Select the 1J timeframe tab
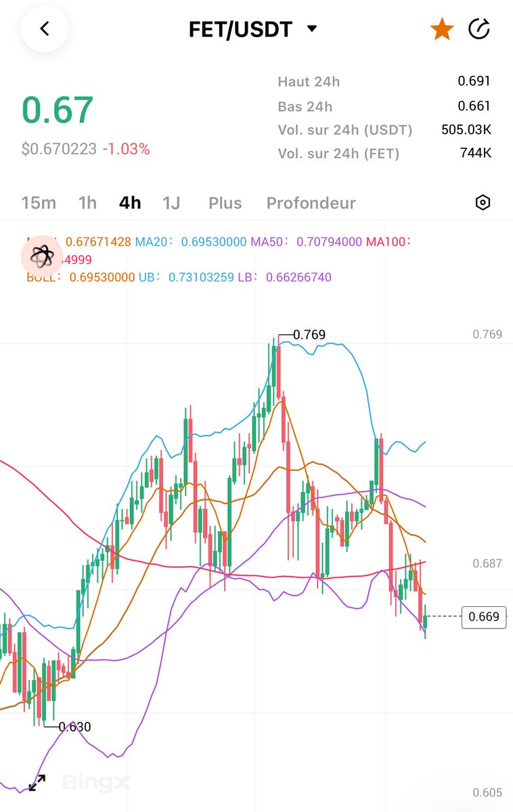 pyautogui.click(x=171, y=203)
